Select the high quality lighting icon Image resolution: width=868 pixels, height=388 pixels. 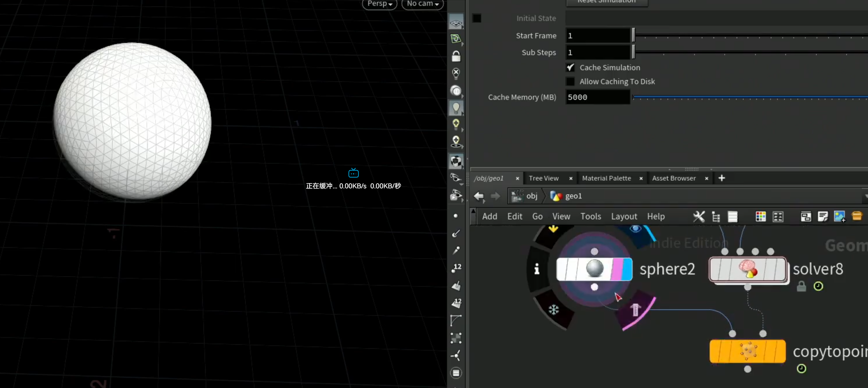tap(456, 125)
